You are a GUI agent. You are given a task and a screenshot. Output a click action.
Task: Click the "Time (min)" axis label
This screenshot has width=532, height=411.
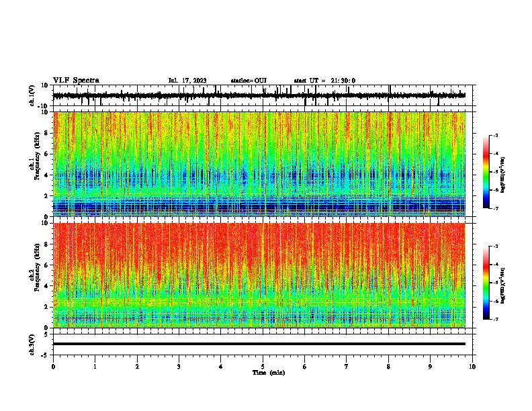pyautogui.click(x=269, y=373)
